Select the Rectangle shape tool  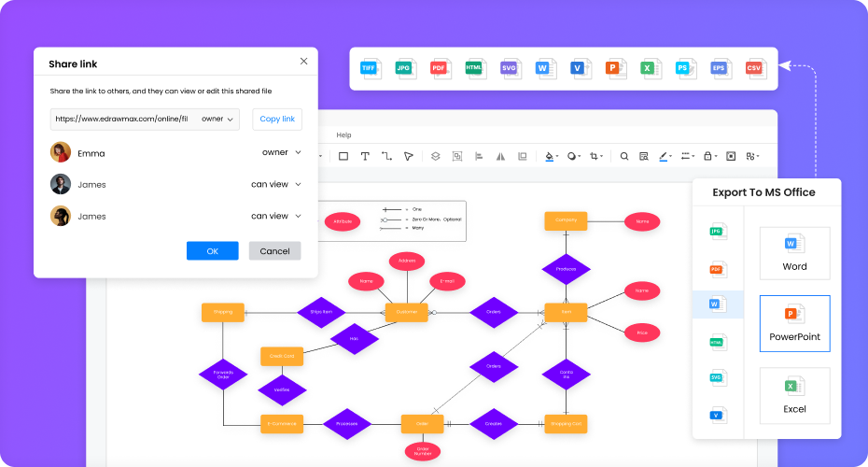[x=343, y=157]
